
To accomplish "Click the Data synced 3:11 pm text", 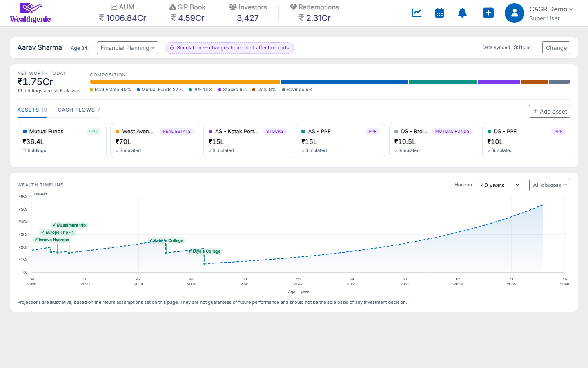I will click(506, 47).
